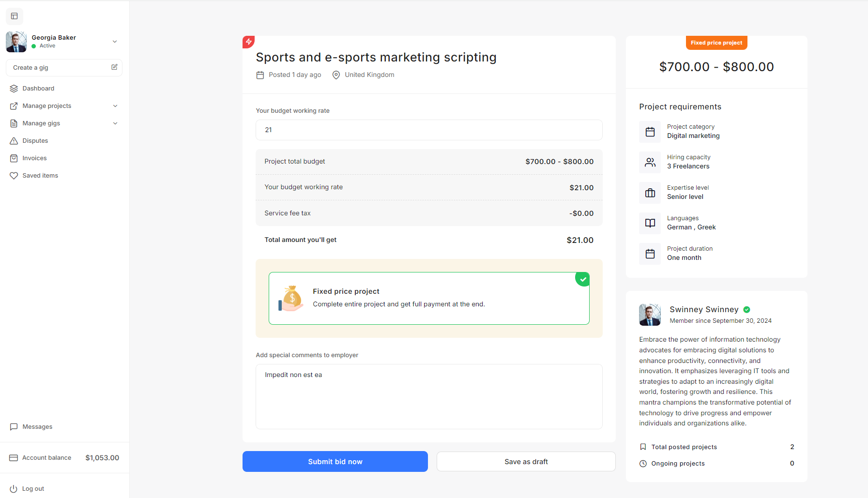Expand the Manage projects submenu

pos(115,106)
